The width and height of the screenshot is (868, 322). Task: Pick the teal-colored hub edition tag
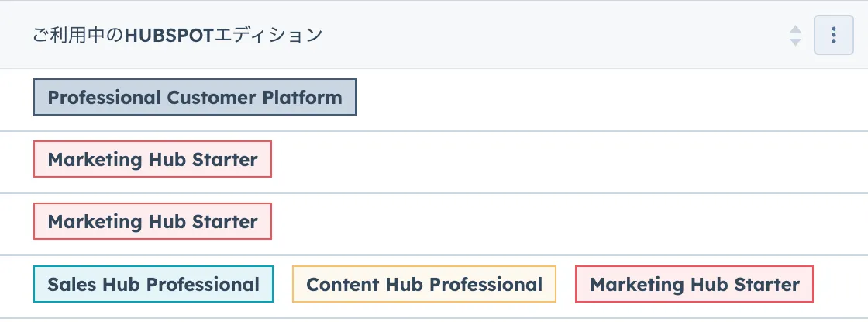153,284
